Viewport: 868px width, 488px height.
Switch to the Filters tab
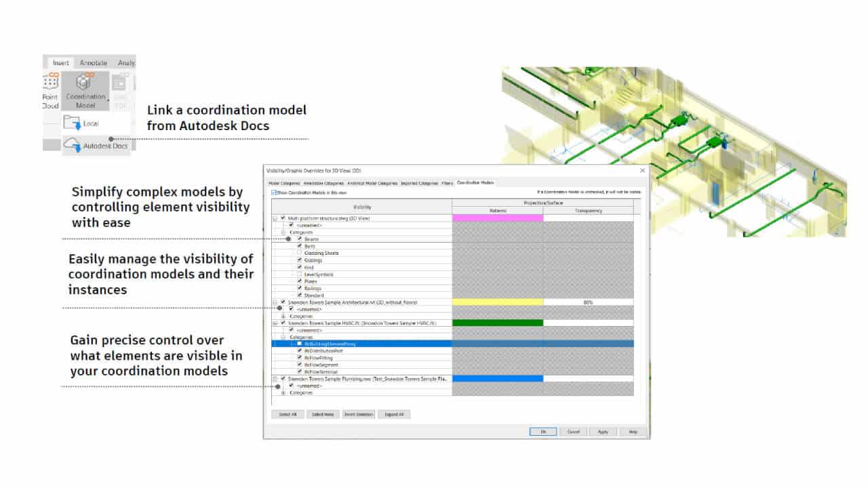[x=448, y=183]
